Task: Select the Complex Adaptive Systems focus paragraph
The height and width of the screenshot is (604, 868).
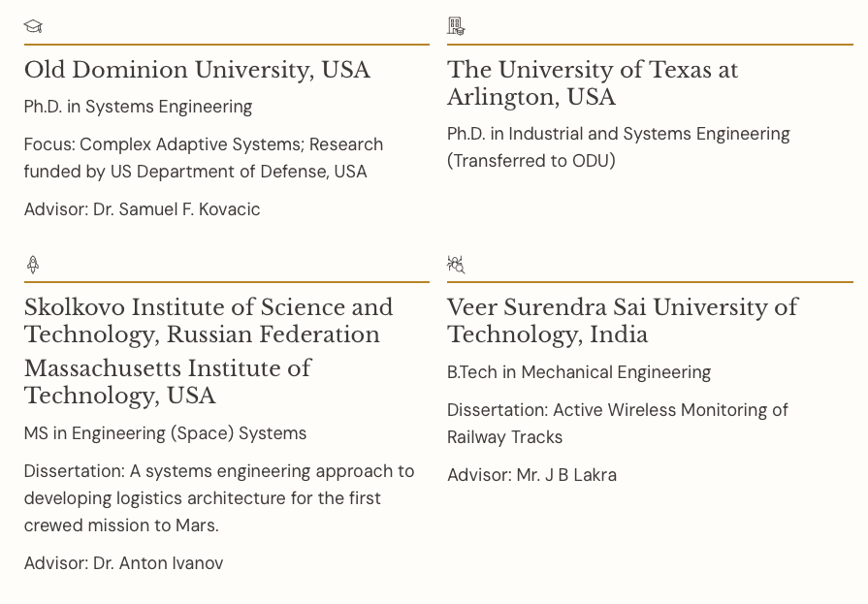Action: click(204, 158)
